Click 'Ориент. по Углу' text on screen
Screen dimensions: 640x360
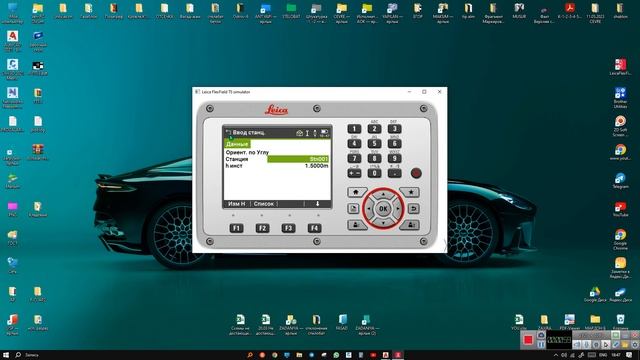247,152
